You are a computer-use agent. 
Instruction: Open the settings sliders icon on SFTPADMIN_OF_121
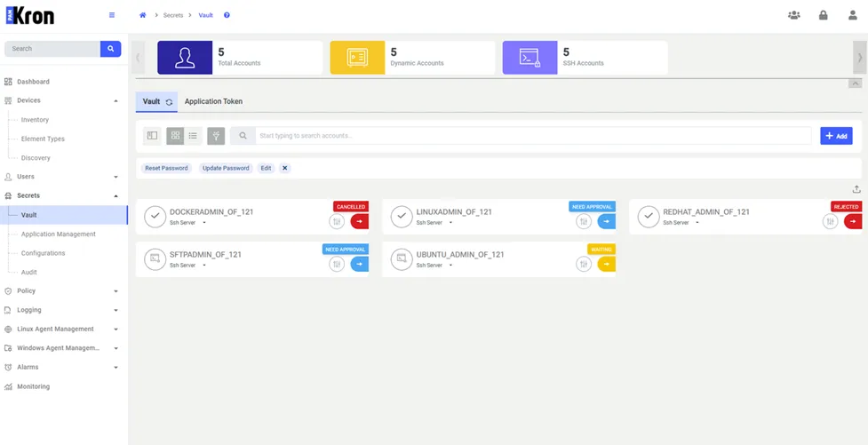[x=337, y=264]
